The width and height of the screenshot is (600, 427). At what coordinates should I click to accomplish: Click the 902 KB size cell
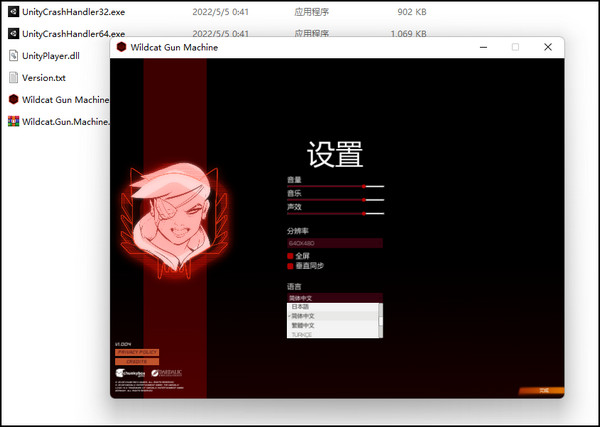pyautogui.click(x=412, y=12)
